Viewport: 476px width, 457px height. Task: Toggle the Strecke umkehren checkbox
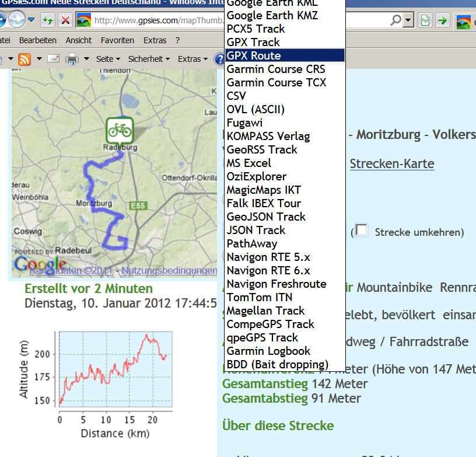pos(362,230)
